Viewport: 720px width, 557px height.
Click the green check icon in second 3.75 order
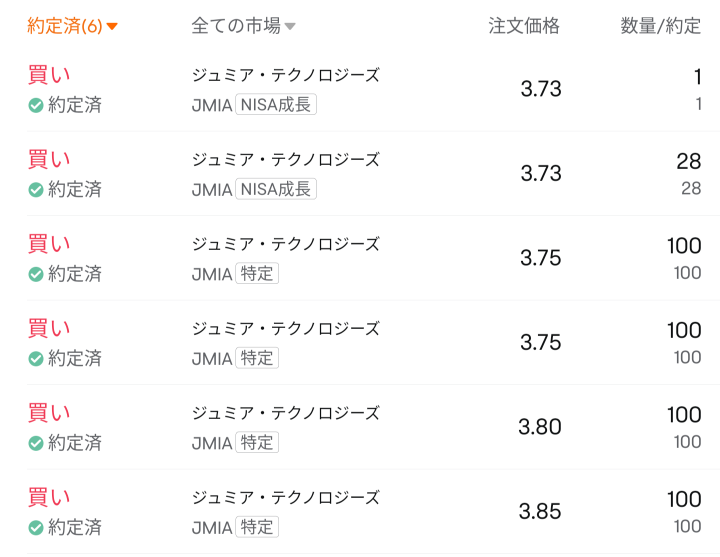36,359
